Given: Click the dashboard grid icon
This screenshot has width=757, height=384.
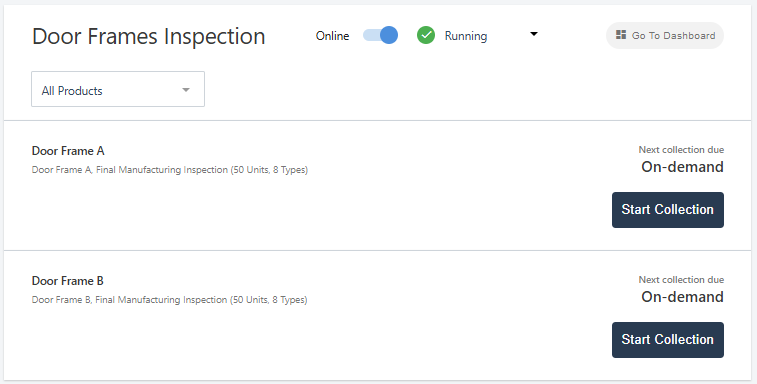Looking at the screenshot, I should pyautogui.click(x=621, y=35).
